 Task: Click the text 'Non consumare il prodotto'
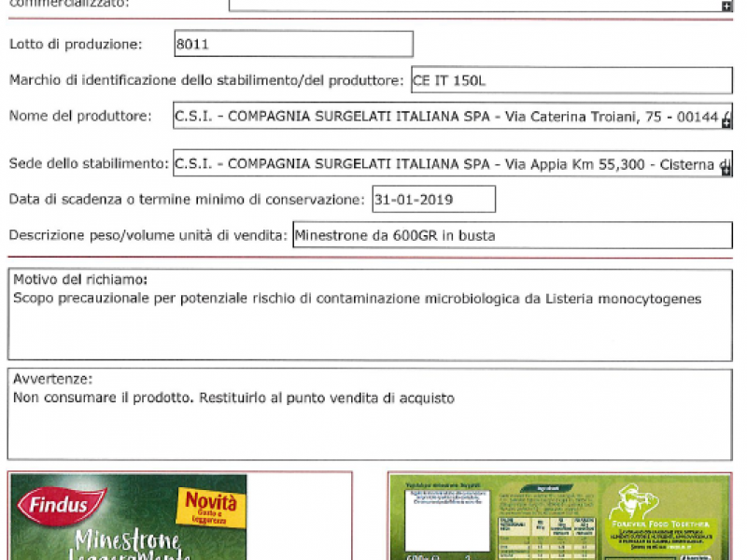coord(104,398)
